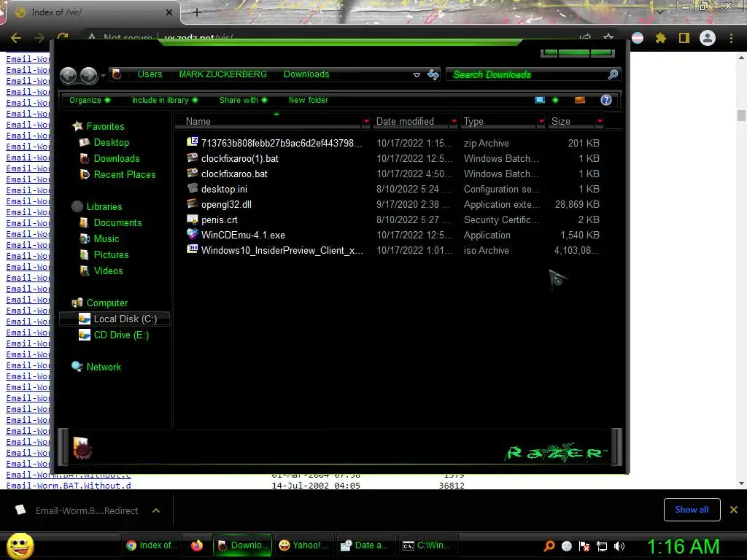Click volume speaker tray icon
The width and height of the screenshot is (747, 560).
tap(619, 546)
